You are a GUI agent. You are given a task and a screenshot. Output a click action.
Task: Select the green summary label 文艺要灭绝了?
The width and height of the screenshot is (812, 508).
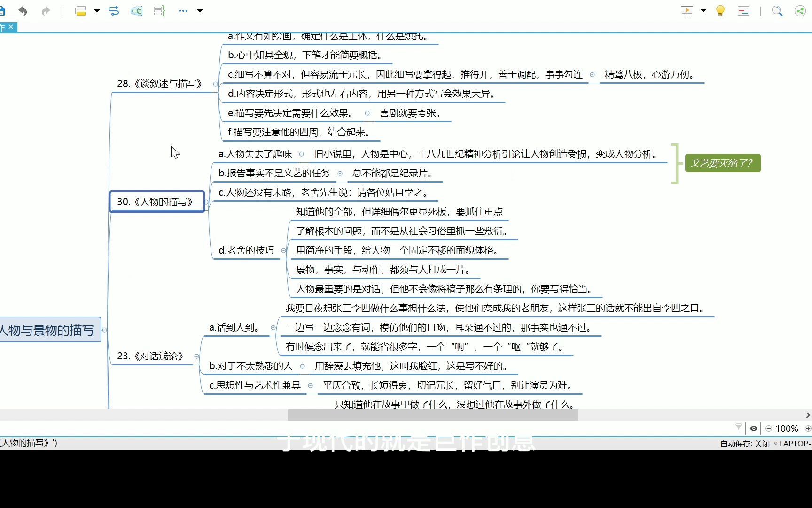pos(722,163)
